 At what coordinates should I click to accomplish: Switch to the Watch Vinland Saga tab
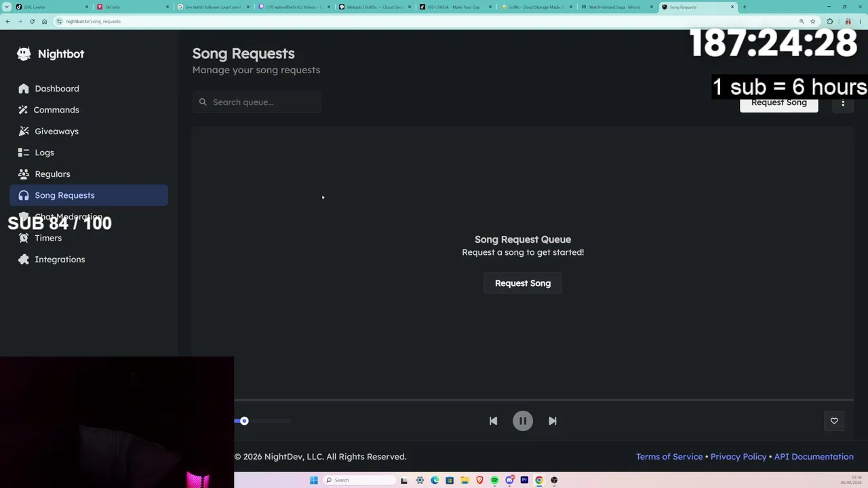[x=616, y=7]
